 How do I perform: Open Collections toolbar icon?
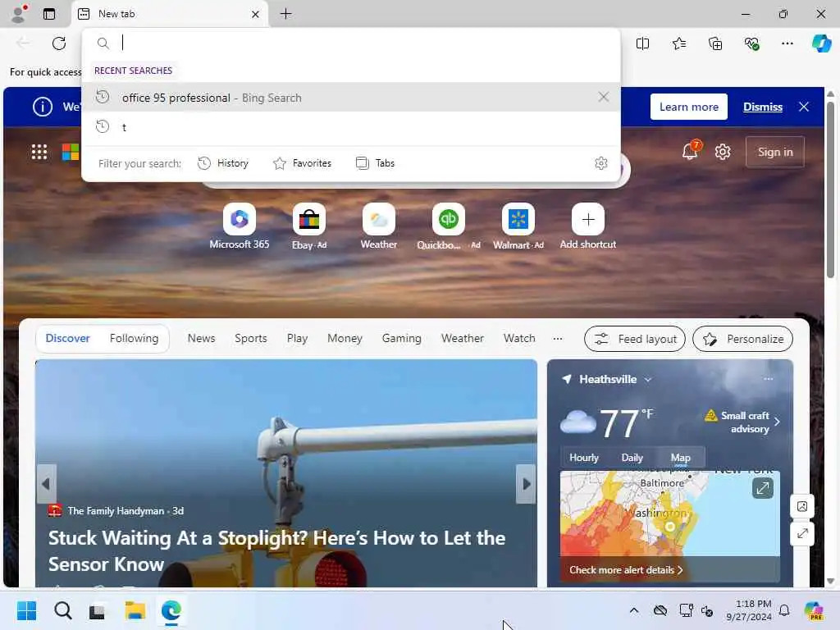tap(715, 43)
